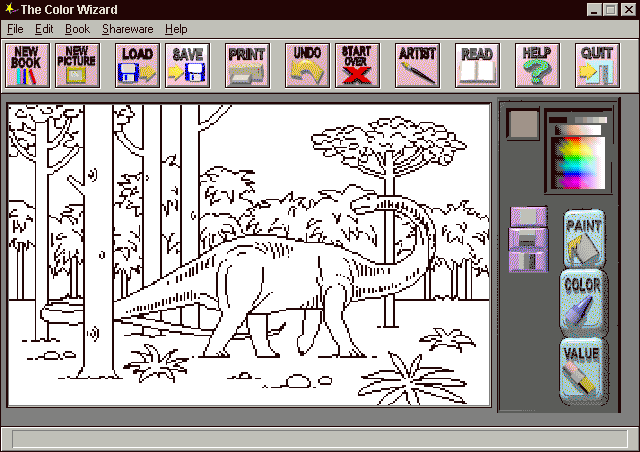640x452 pixels.
Task: Minimize The Color Wizard window
Action: tap(594, 9)
